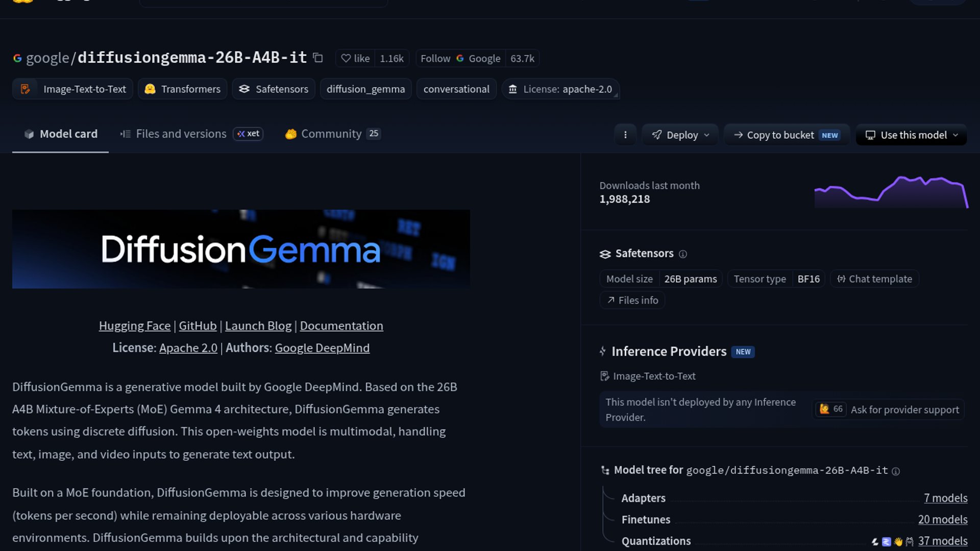Click the 26B params model size badge
This screenshot has height=551, width=980.
(690, 279)
